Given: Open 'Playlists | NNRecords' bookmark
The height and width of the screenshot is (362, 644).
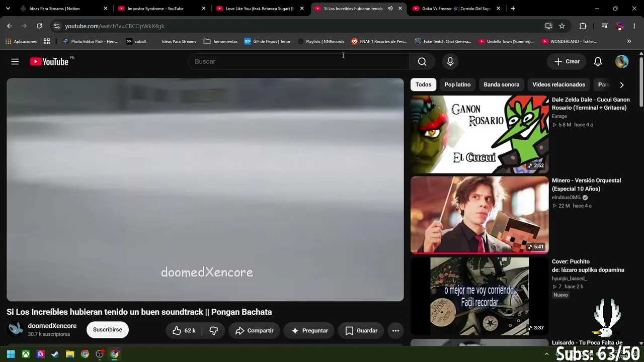Looking at the screenshot, I should (x=320, y=41).
